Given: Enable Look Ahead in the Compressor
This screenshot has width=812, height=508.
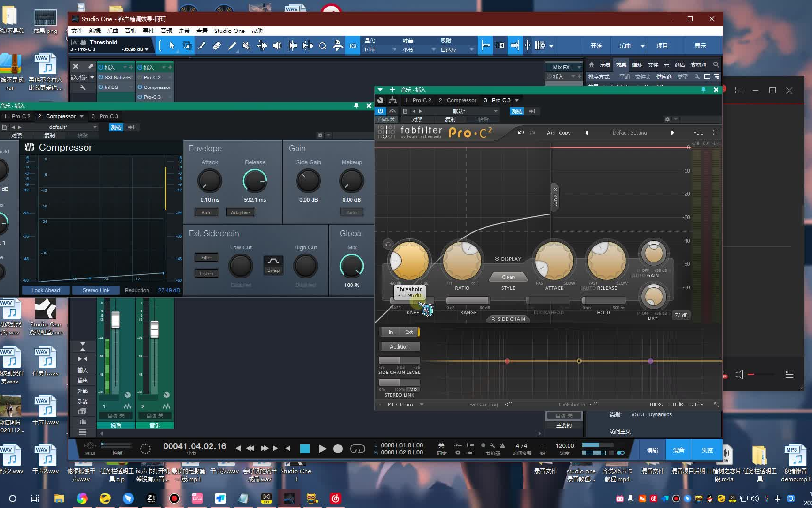Looking at the screenshot, I should tap(46, 290).
